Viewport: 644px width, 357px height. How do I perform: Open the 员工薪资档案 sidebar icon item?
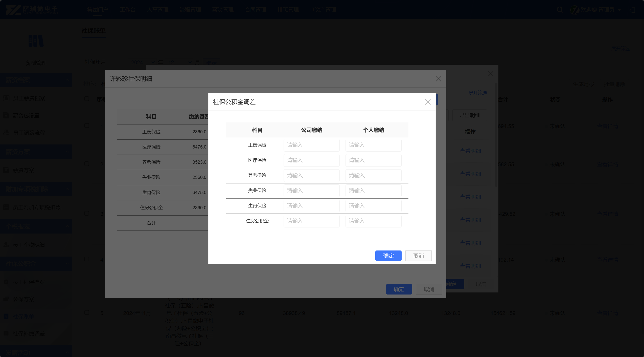tap(6, 98)
